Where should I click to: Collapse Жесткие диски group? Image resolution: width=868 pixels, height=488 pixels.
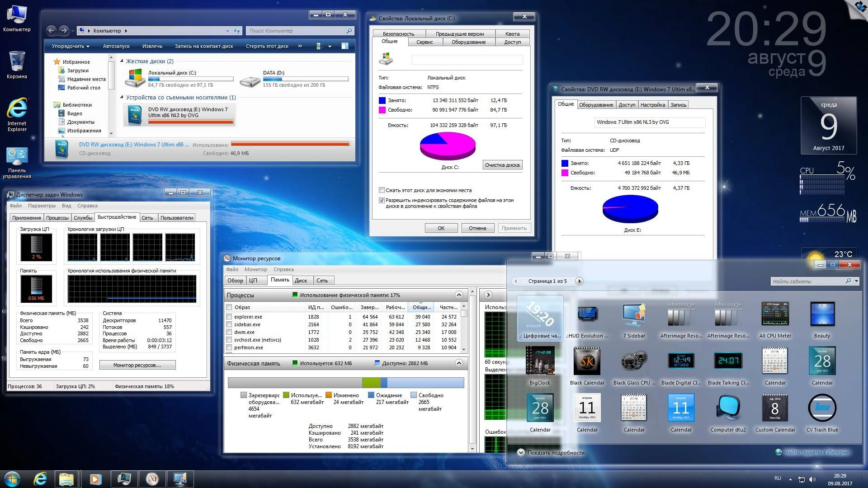[122, 61]
